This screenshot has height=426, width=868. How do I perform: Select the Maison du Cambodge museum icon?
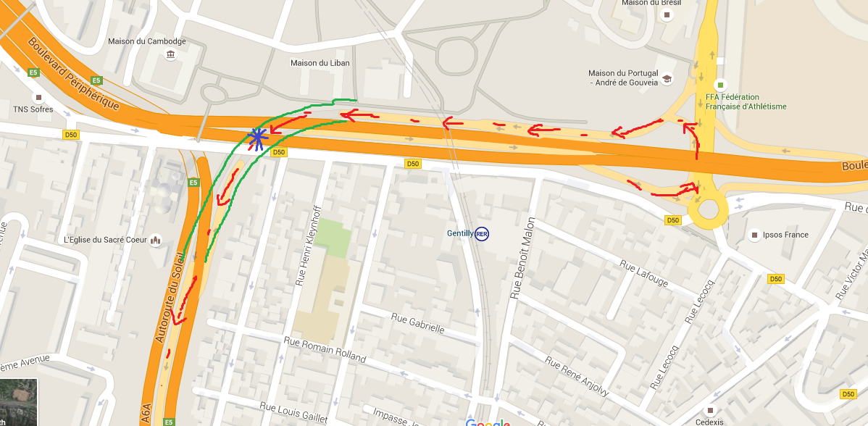(x=170, y=55)
